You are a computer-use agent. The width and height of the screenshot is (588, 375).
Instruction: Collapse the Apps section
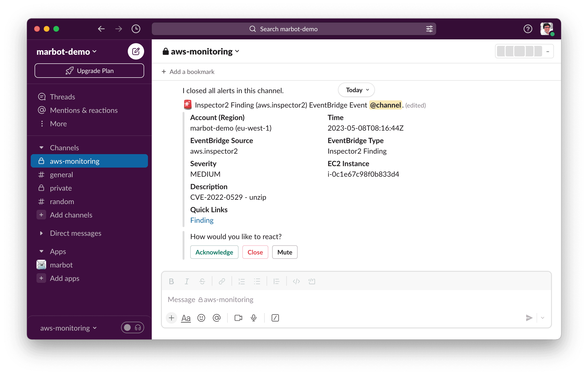[x=41, y=251]
